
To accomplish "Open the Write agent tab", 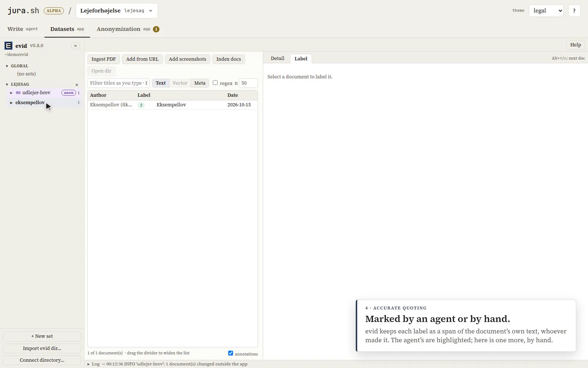I will point(22,29).
